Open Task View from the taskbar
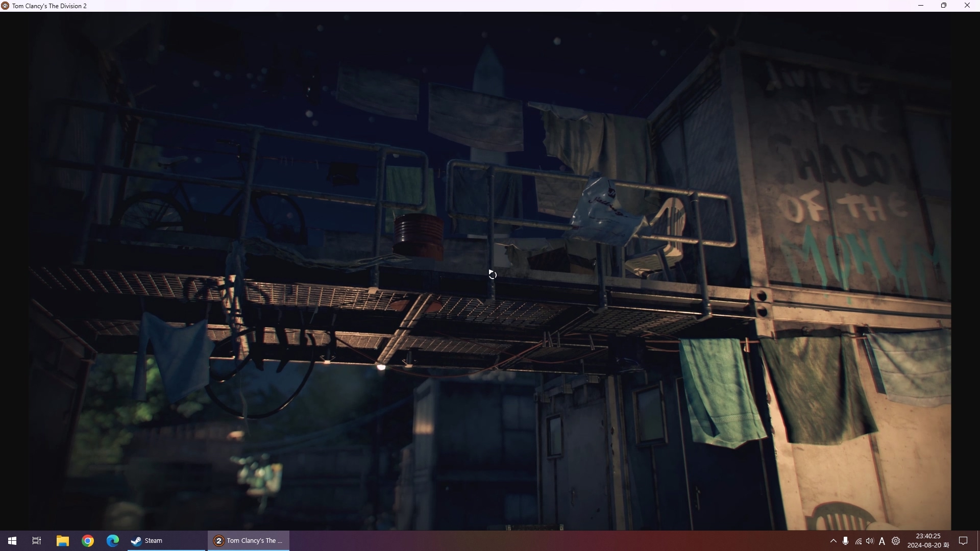980x551 pixels. pos(37,541)
